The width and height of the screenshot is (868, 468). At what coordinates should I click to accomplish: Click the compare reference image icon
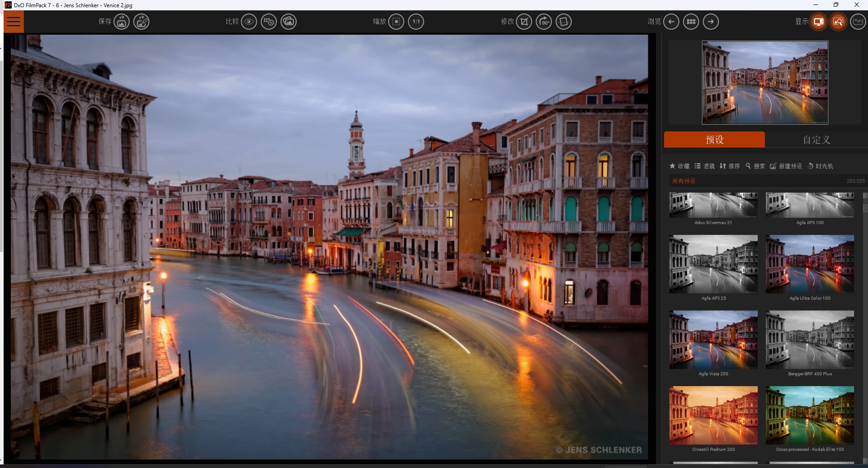tap(289, 22)
